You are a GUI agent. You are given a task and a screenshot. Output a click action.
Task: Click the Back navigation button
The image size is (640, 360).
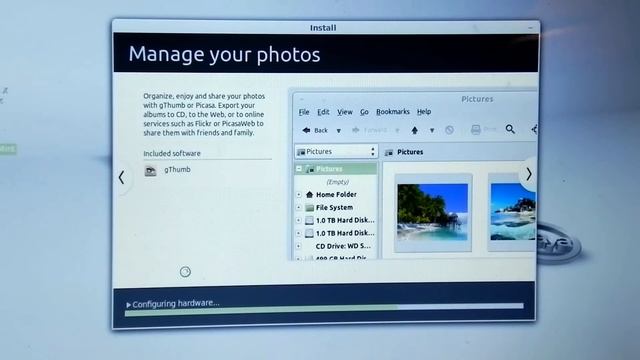315,130
